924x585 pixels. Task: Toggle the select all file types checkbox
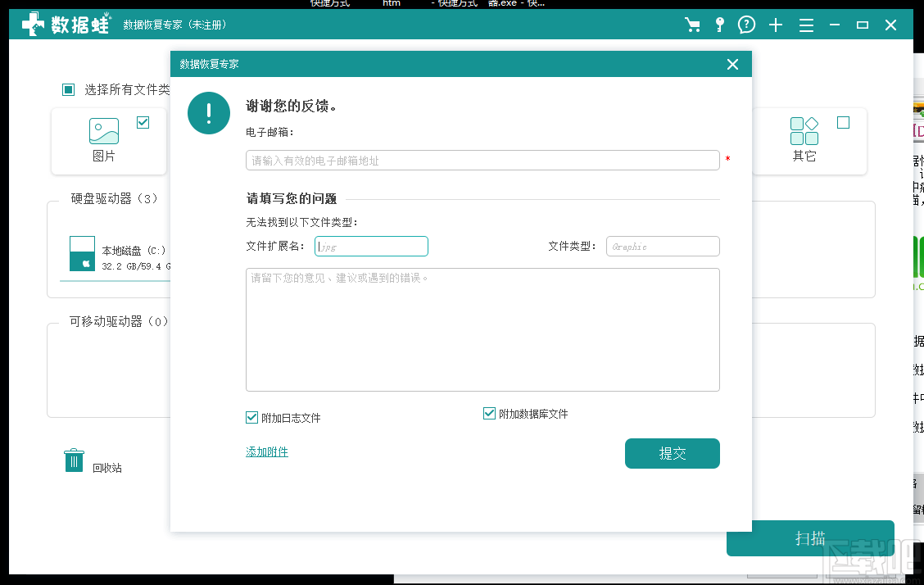[69, 89]
